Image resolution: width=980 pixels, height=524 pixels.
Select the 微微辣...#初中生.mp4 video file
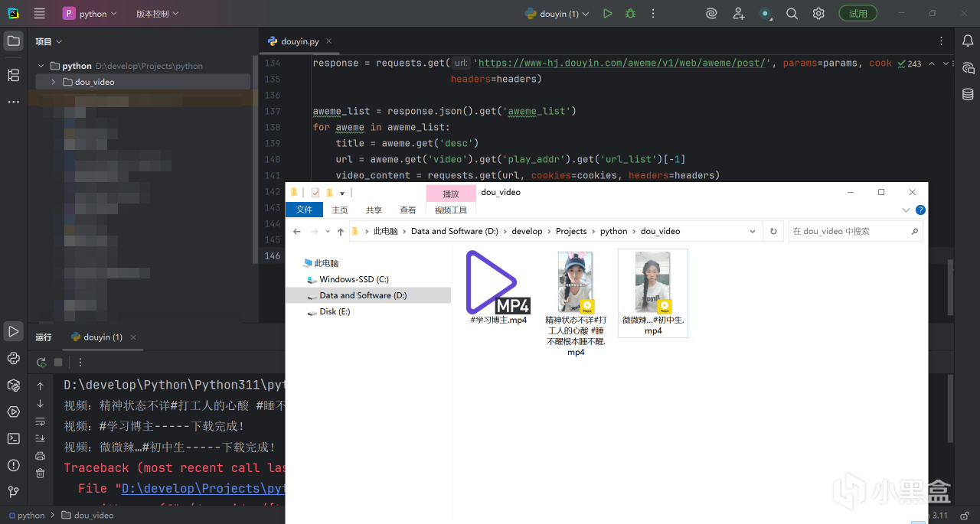point(653,293)
